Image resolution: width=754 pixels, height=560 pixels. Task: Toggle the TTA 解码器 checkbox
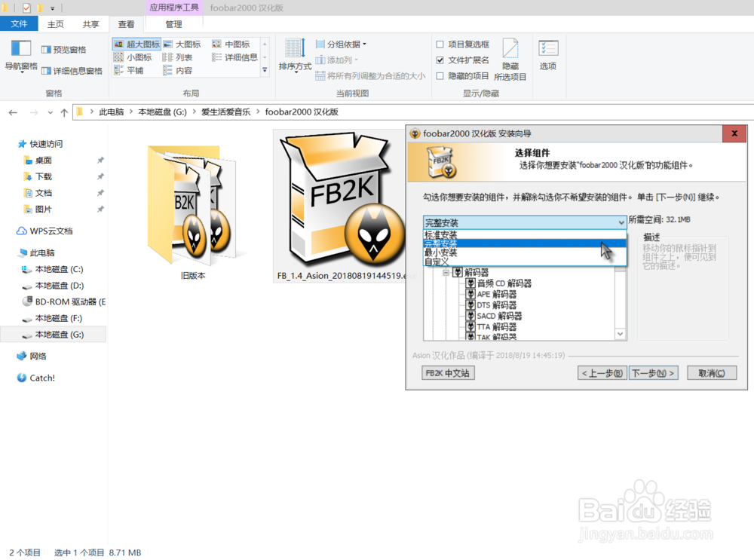click(x=470, y=327)
